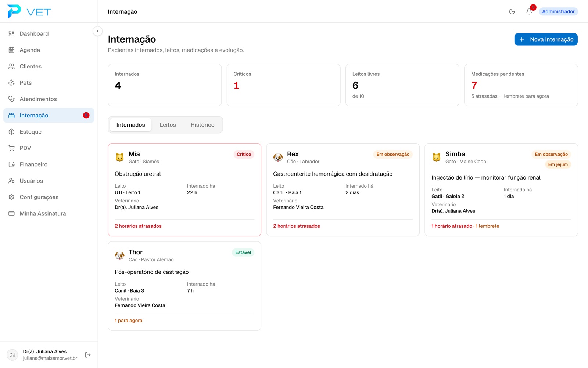The image size is (588, 368).
Task: Click the Críticos count card
Action: pyautogui.click(x=283, y=85)
